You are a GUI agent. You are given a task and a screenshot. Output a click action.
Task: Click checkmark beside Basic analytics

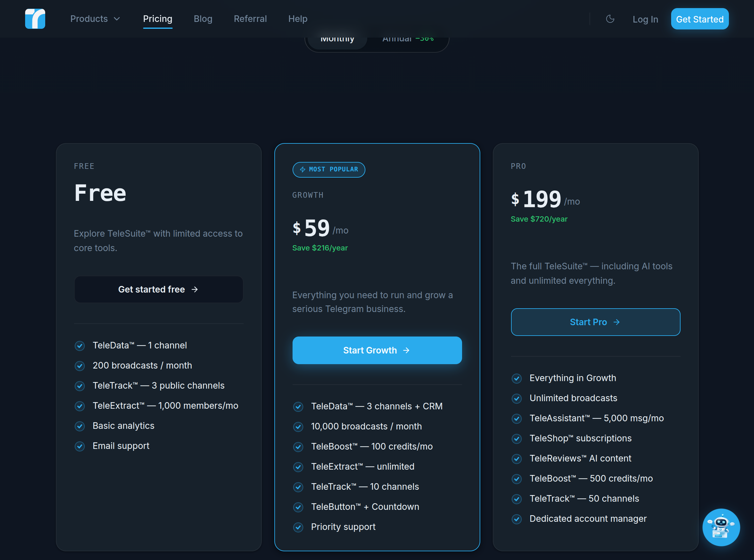80,426
